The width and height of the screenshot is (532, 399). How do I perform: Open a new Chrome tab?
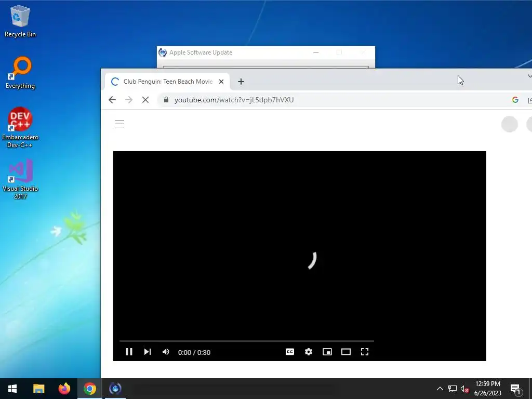(241, 82)
